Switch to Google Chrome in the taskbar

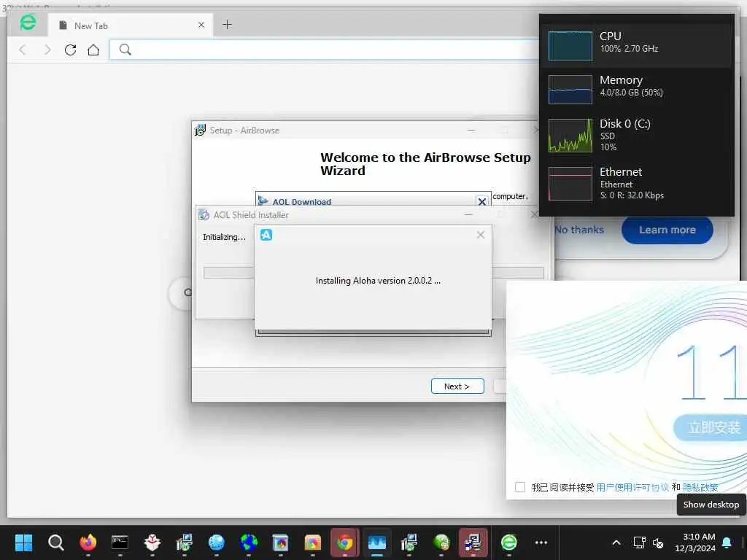[345, 542]
